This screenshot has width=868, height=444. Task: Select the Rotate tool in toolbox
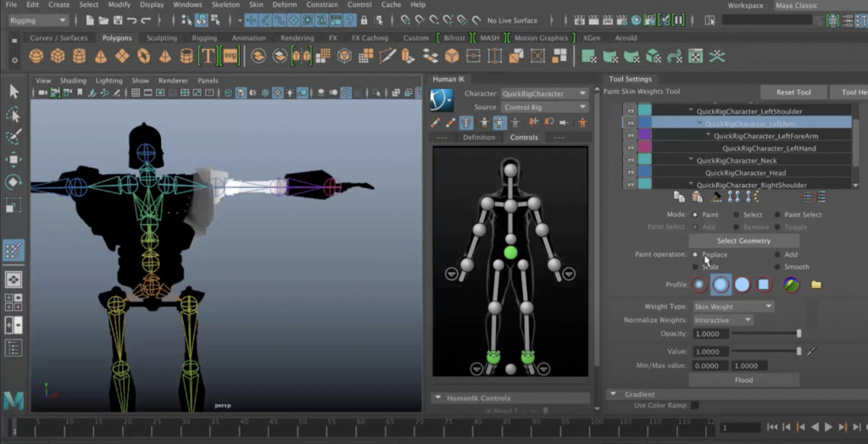[14, 182]
